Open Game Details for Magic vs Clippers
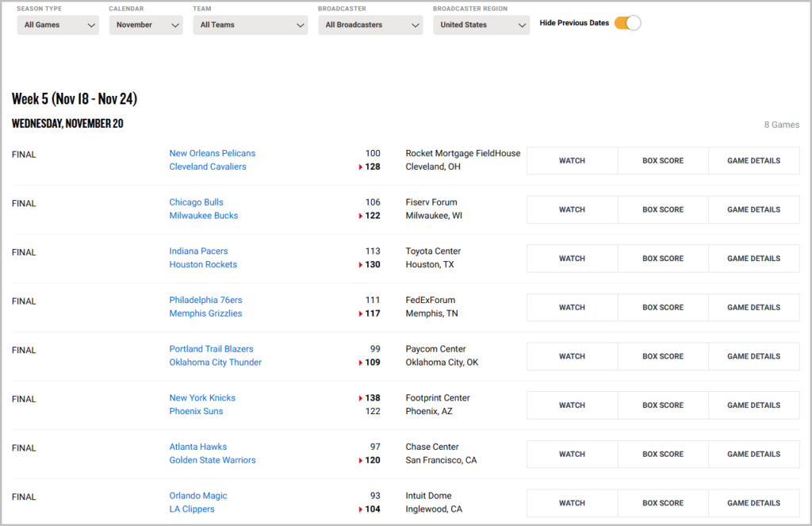Image resolution: width=812 pixels, height=526 pixels. 754,503
